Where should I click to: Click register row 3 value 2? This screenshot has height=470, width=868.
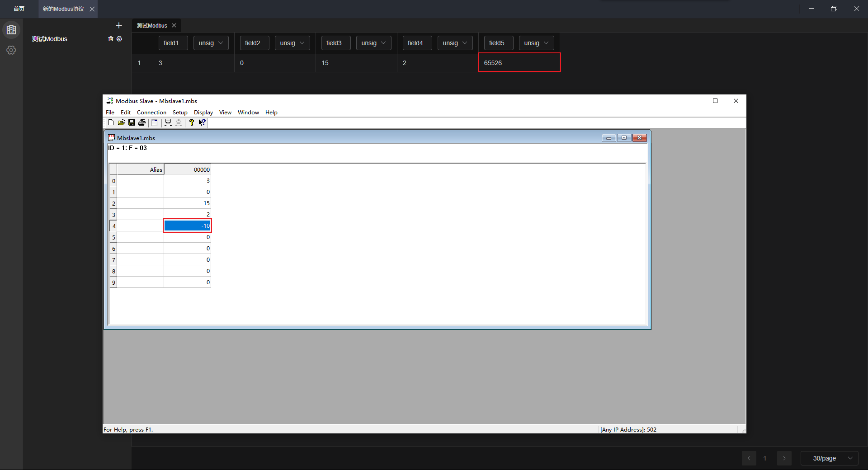coord(187,214)
